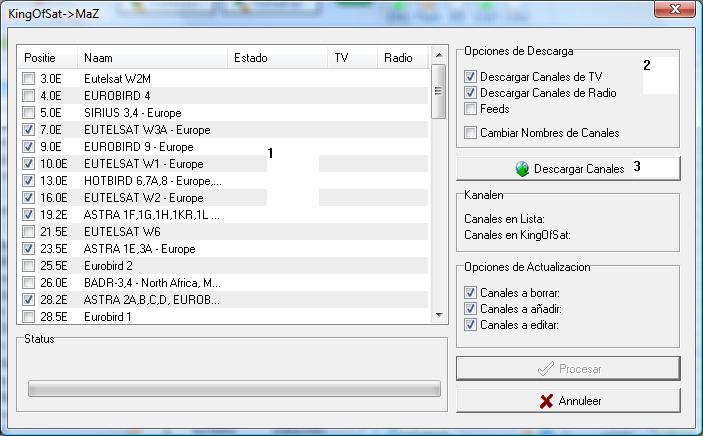Uncheck 28.2E ASTRA 2A checkbox
703x436 pixels.
[x=28, y=300]
